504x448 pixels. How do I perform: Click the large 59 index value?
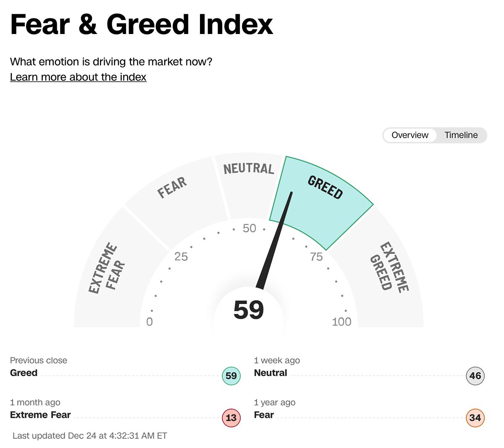coord(249,310)
